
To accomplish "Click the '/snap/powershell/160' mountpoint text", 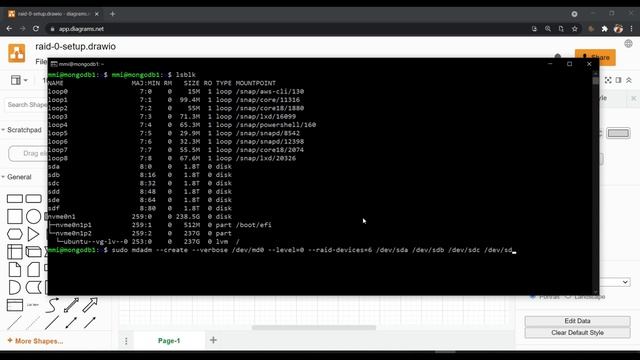I will [x=276, y=125].
